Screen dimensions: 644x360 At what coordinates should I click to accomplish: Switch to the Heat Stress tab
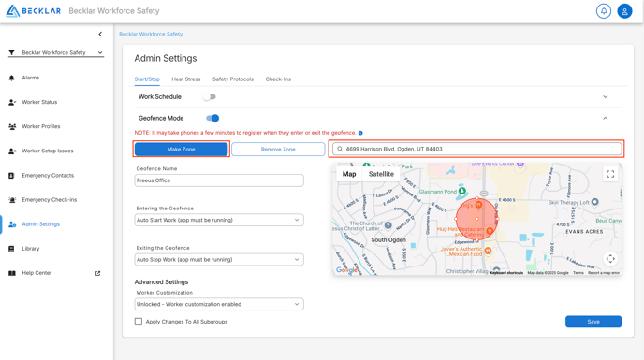(186, 79)
